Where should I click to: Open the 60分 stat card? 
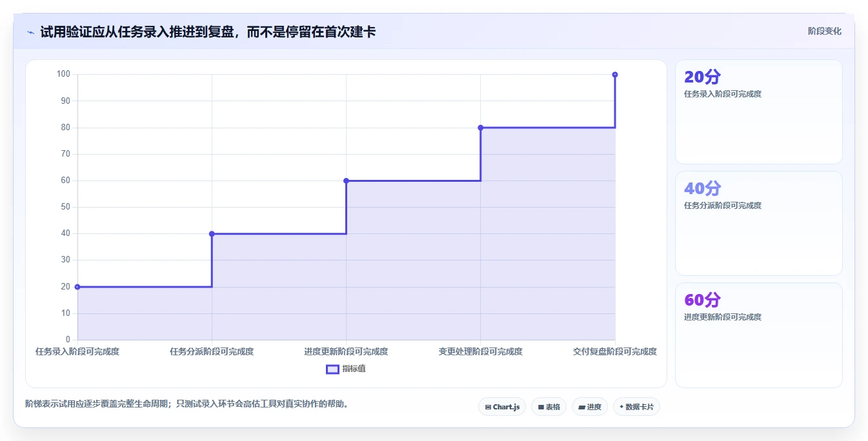point(758,335)
